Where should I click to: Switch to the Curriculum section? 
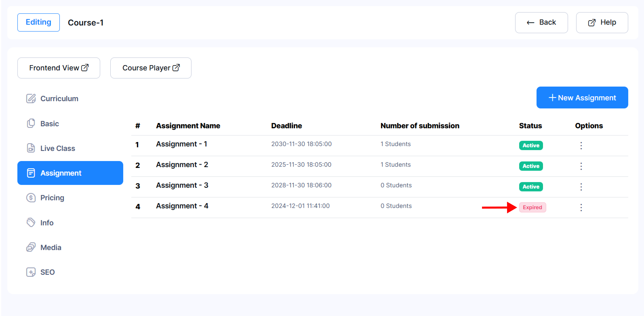59,98
